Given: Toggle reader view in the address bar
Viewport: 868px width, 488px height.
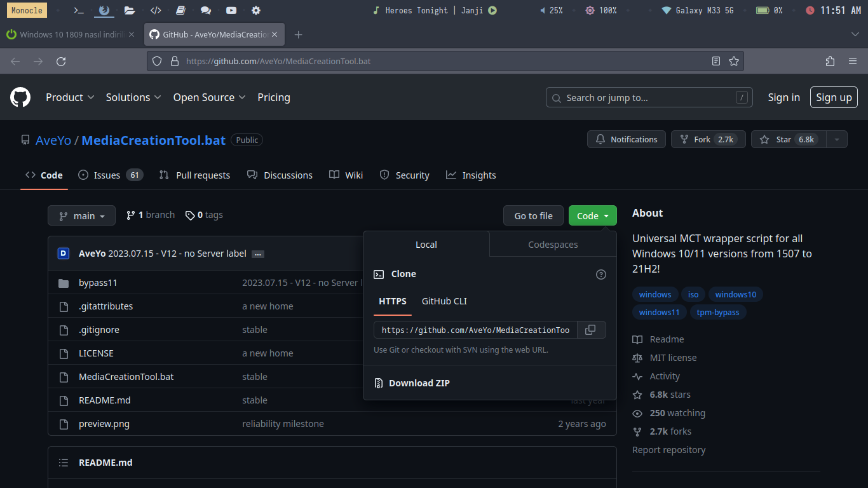Looking at the screenshot, I should (716, 61).
